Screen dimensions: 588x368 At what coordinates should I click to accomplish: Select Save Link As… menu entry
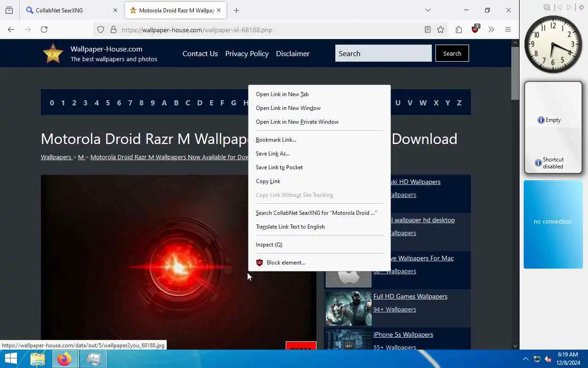tap(319, 154)
